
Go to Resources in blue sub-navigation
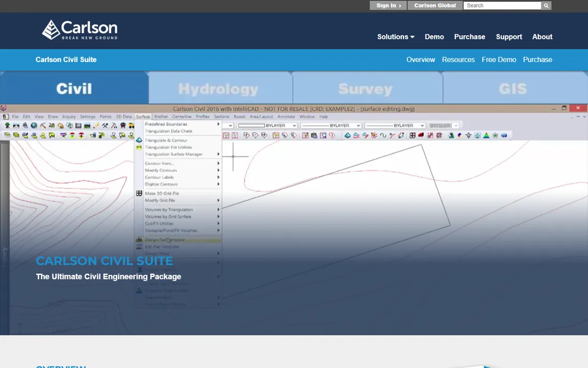pos(458,60)
